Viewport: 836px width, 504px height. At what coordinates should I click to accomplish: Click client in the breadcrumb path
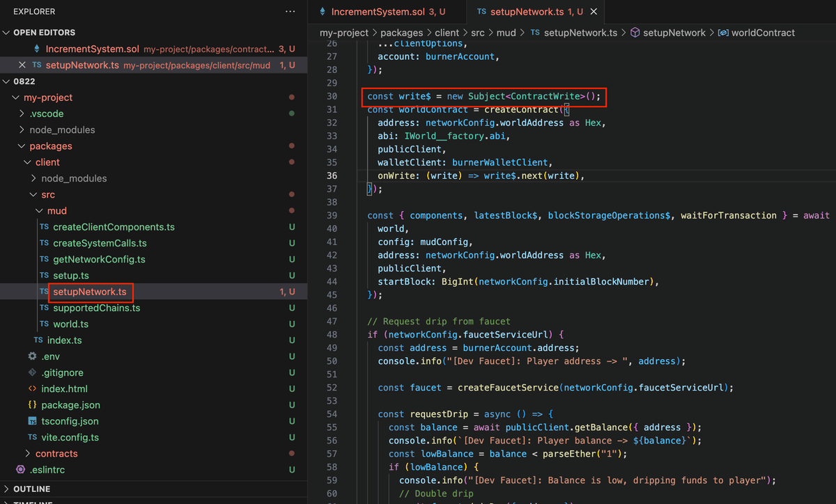coord(447,33)
